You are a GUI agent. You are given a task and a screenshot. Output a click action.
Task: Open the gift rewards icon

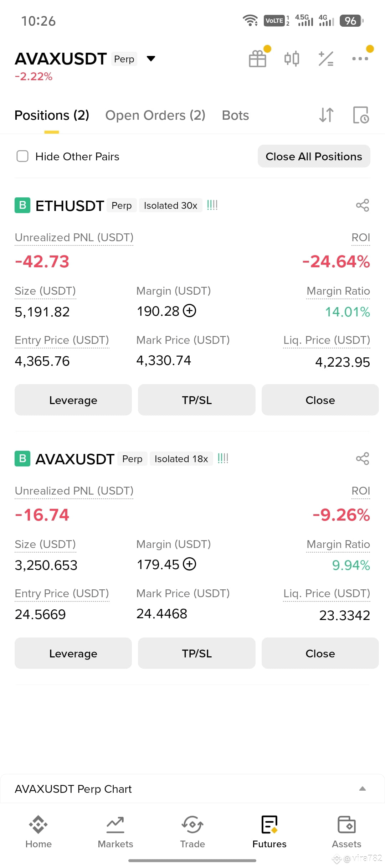tap(257, 58)
